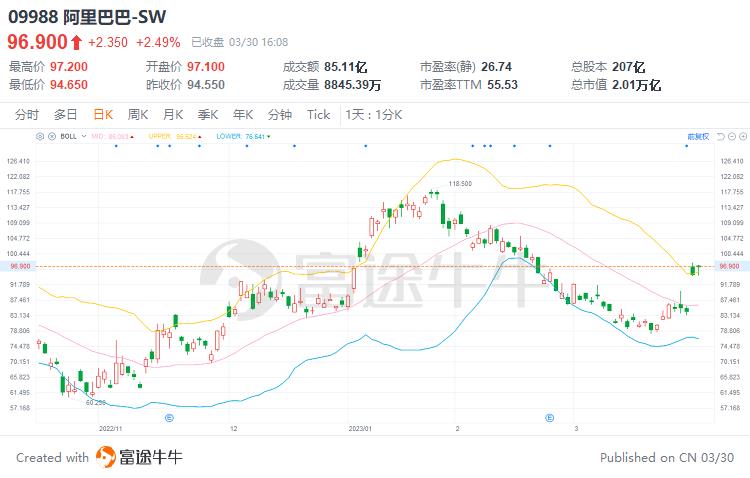Viewport: 750px width, 478px height.
Task: Click the 成交量 8845.39万 value
Action: pyautogui.click(x=353, y=85)
